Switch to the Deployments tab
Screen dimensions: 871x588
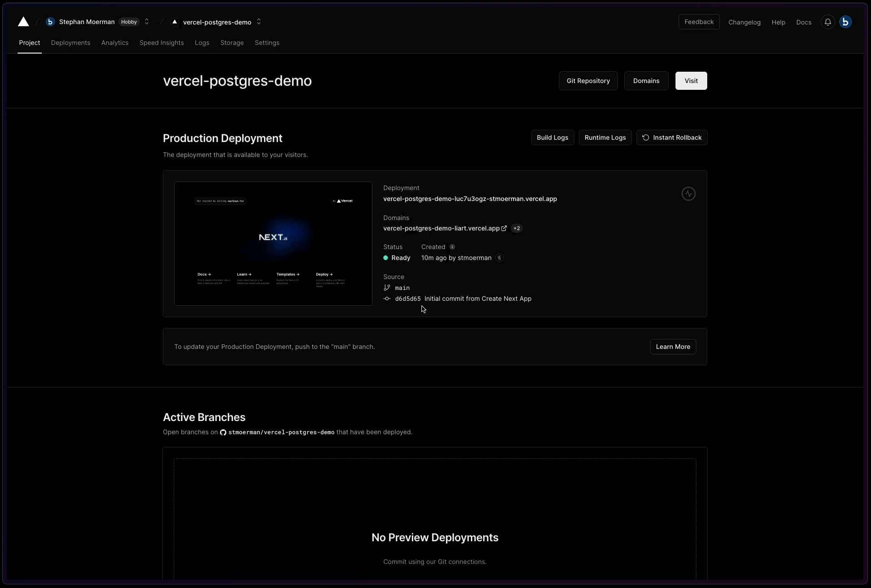click(70, 43)
